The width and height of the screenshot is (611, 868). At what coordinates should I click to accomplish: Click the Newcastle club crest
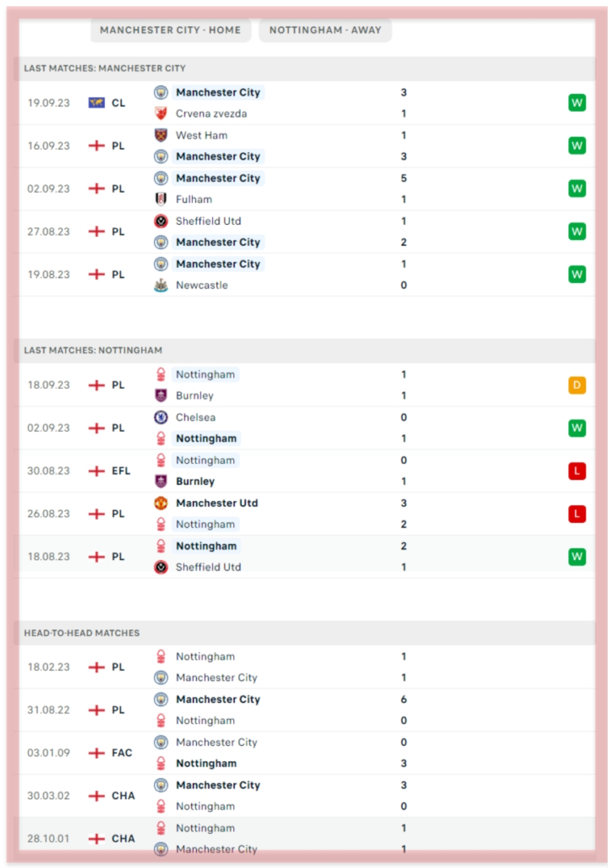[x=161, y=285]
